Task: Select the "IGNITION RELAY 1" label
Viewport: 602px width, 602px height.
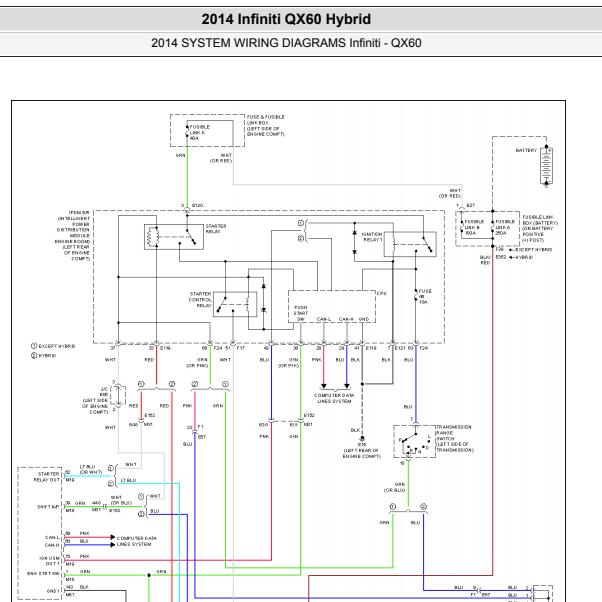Action: pos(372,236)
